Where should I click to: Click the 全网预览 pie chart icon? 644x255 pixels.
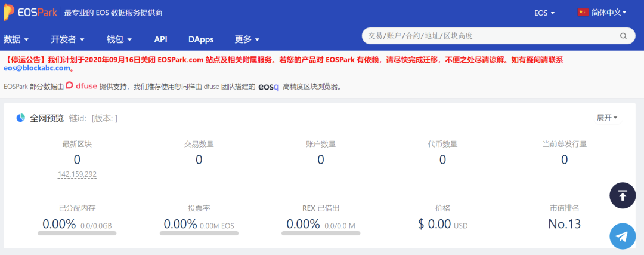(x=21, y=118)
